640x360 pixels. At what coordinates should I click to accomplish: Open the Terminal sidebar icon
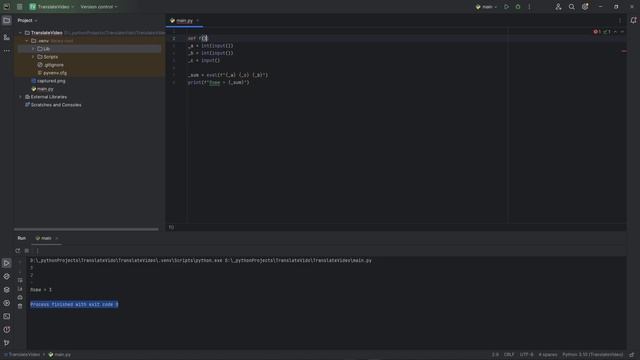click(7, 316)
